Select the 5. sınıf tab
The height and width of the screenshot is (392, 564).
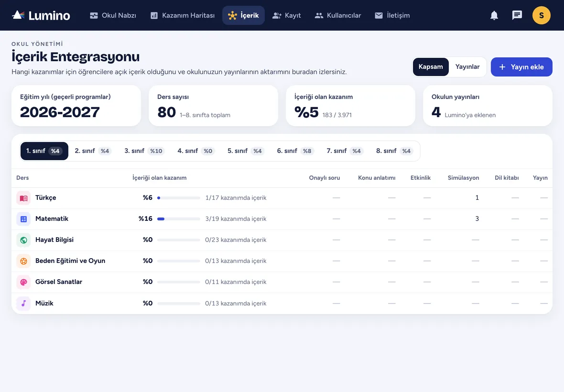(245, 151)
